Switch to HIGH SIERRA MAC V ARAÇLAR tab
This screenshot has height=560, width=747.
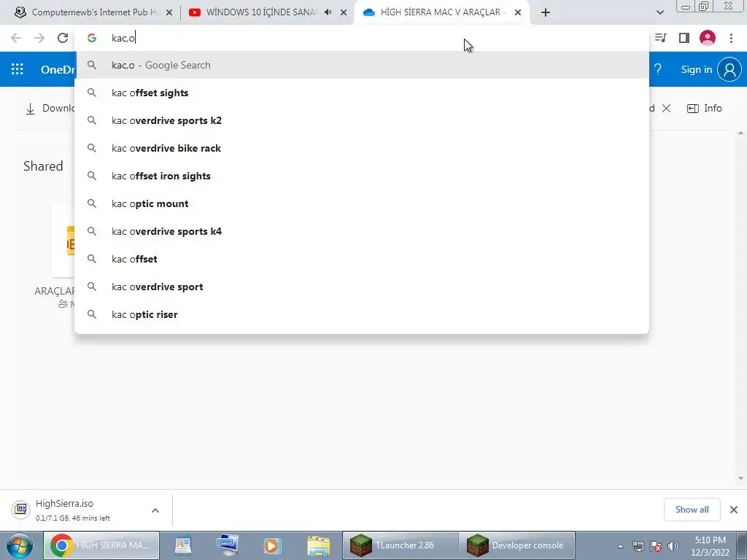tap(441, 12)
